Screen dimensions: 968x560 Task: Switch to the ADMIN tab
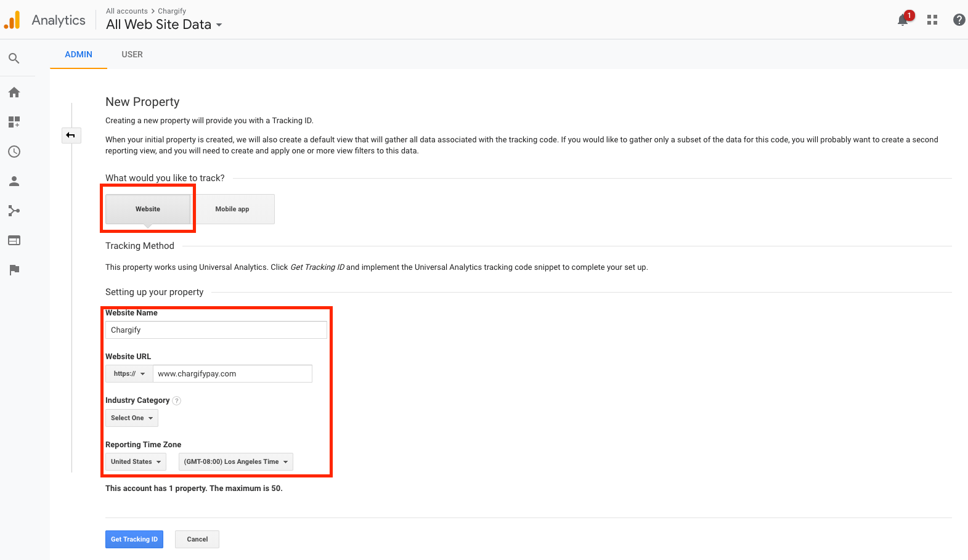point(79,55)
